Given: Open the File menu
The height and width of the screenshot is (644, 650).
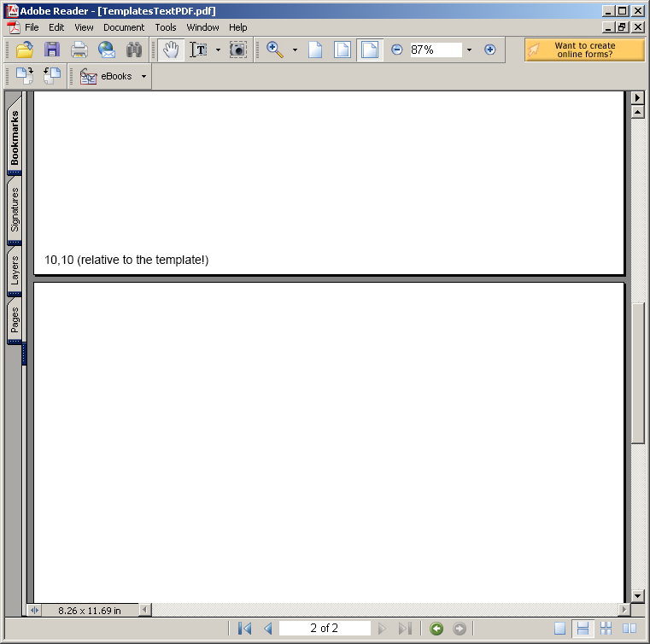Looking at the screenshot, I should (x=32, y=27).
